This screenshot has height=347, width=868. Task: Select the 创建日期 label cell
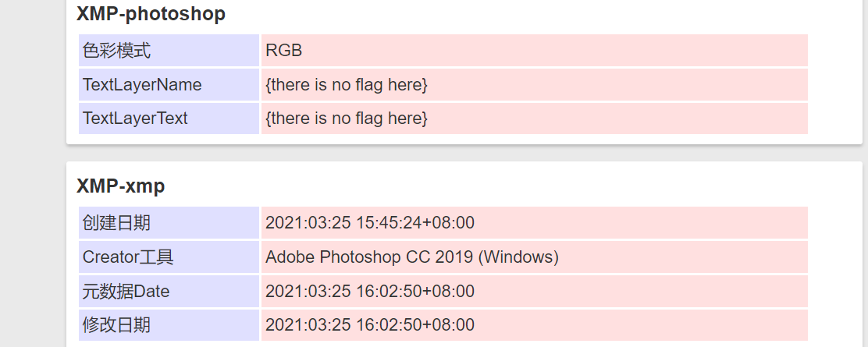(x=169, y=222)
